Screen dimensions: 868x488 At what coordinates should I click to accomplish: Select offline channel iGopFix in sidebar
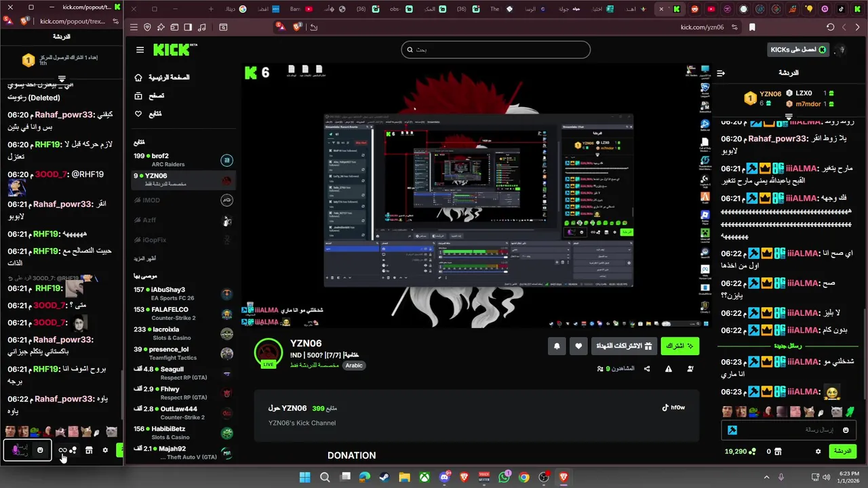183,240
